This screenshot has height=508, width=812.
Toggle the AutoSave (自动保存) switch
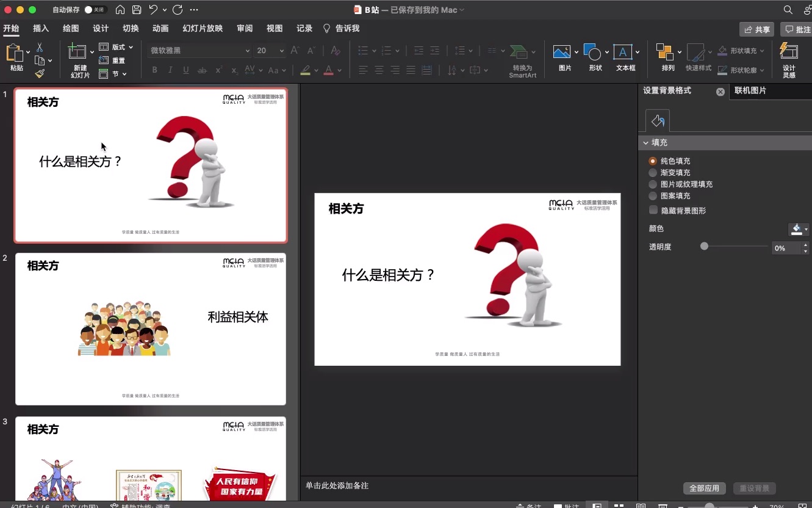[95, 10]
